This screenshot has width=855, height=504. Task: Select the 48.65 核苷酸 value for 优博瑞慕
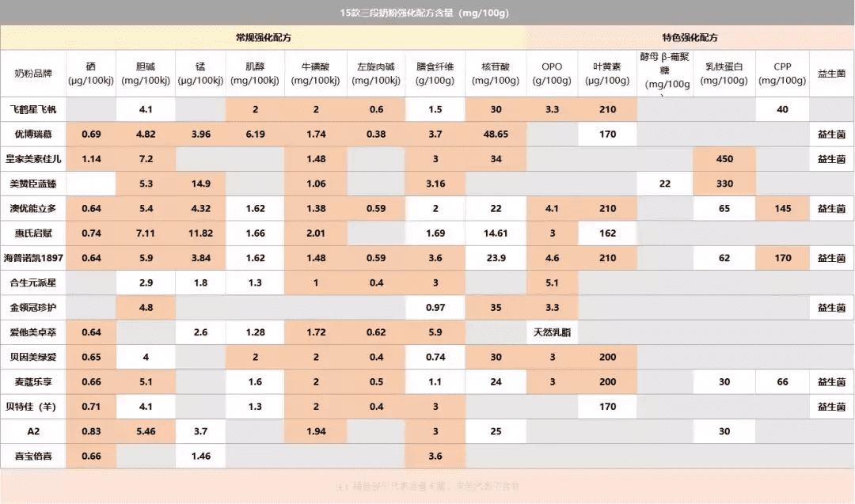496,134
